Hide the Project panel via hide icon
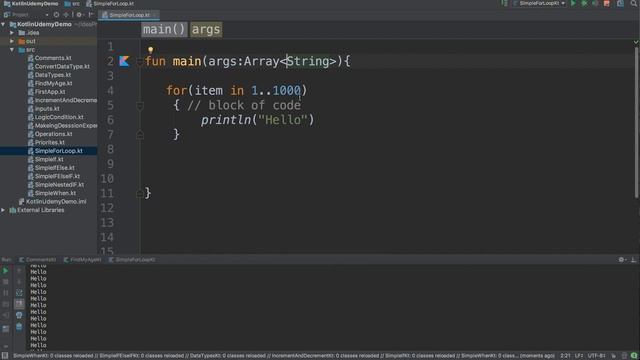This screenshot has width=640, height=360. tap(91, 15)
